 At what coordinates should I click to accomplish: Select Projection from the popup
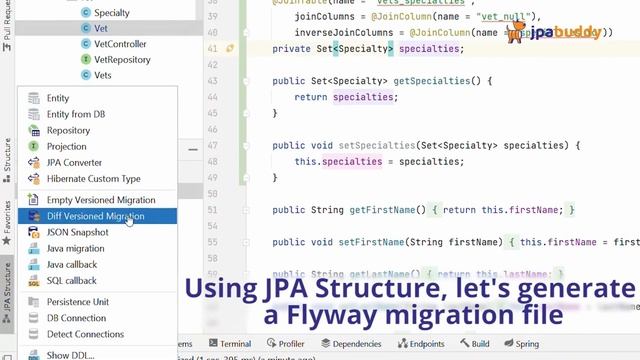pos(98,146)
